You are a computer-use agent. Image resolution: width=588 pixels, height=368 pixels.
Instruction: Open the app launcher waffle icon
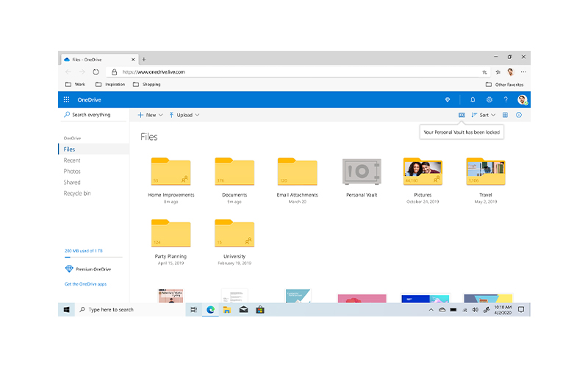click(66, 99)
